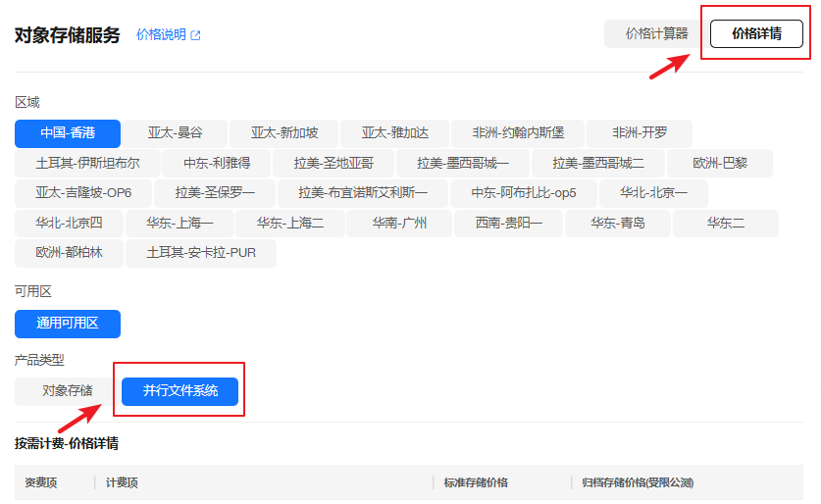The height and width of the screenshot is (504, 821).
Task: Pick the 华东-上海一 region
Action: click(x=180, y=224)
